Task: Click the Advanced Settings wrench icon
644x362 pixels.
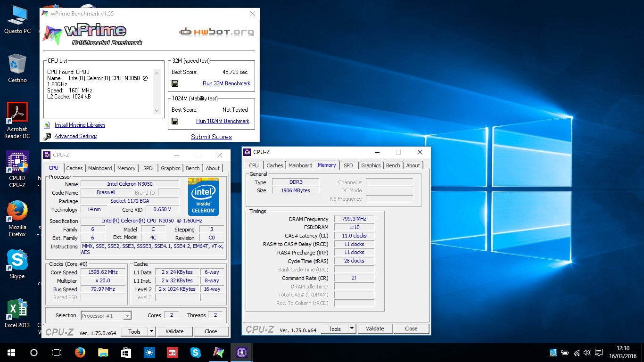Action: click(47, 136)
